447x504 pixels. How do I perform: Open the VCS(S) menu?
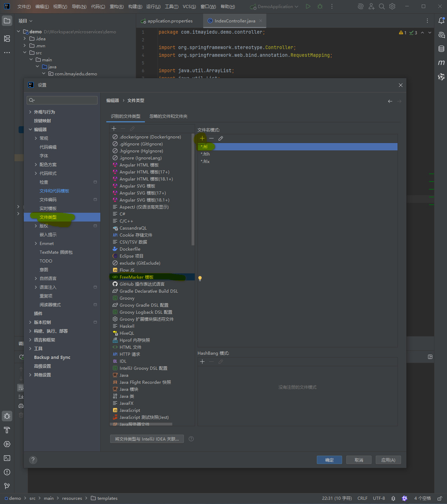(189, 7)
